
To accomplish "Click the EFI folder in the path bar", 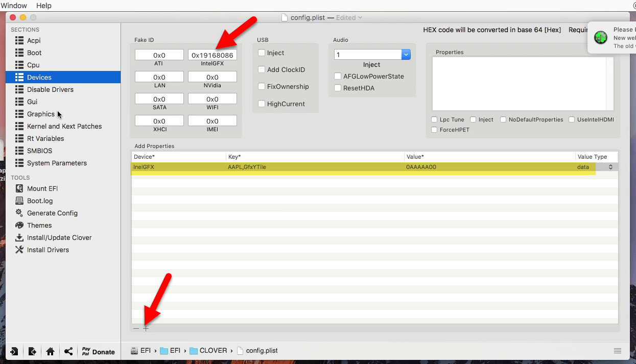I will pos(170,351).
